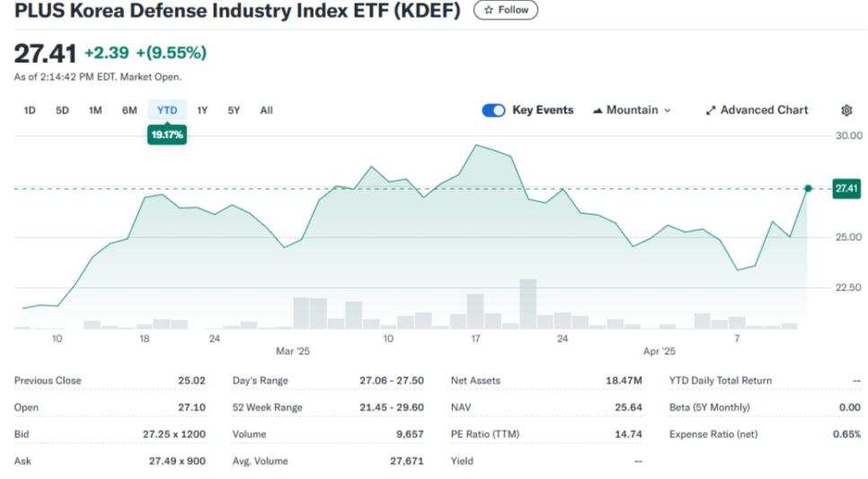This screenshot has height=479, width=868.
Task: Click the price change +2.39 value
Action: [x=106, y=53]
